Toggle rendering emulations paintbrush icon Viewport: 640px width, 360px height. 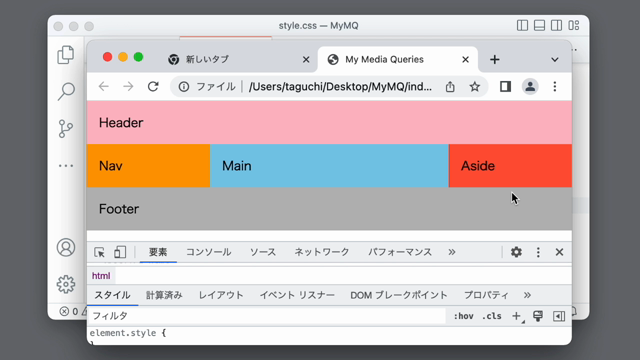click(538, 316)
